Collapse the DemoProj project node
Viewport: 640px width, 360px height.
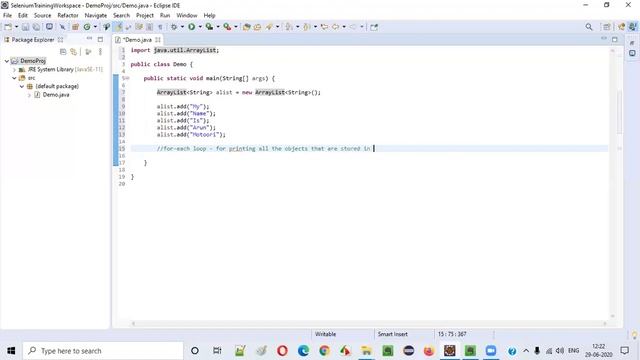(x=7, y=61)
